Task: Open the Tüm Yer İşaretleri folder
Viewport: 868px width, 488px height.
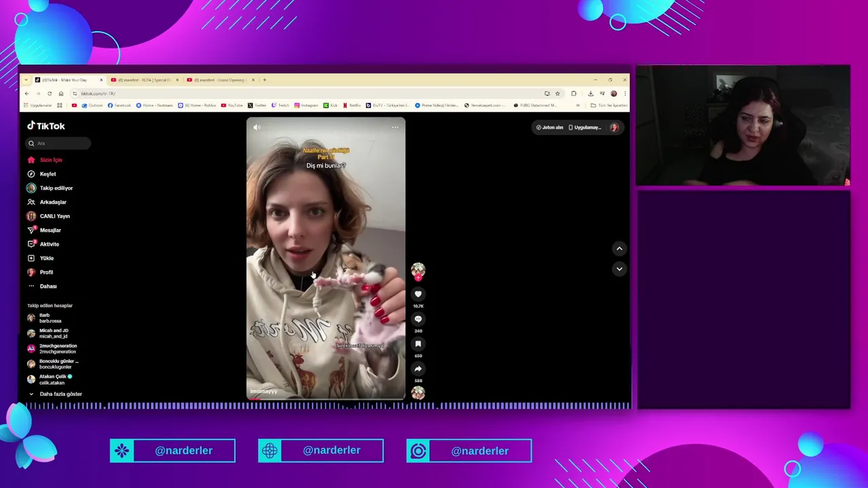Action: click(x=609, y=105)
